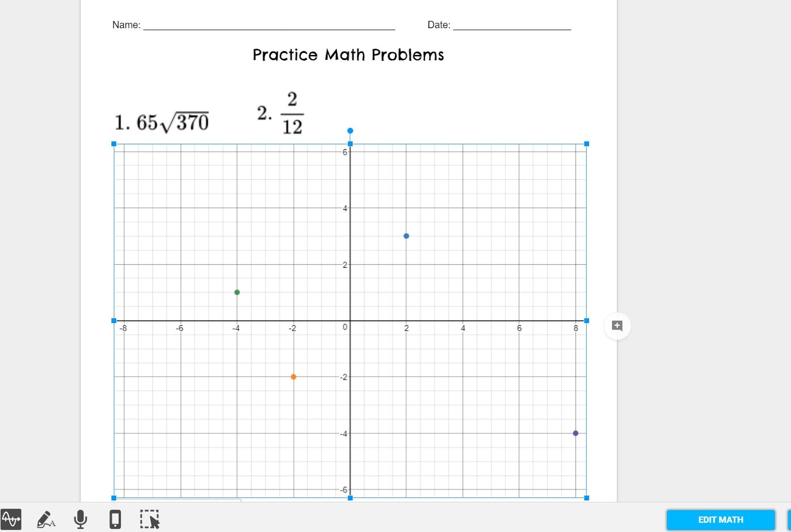The height and width of the screenshot is (532, 791).
Task: Open the mobile phone capture tool
Action: 115,519
